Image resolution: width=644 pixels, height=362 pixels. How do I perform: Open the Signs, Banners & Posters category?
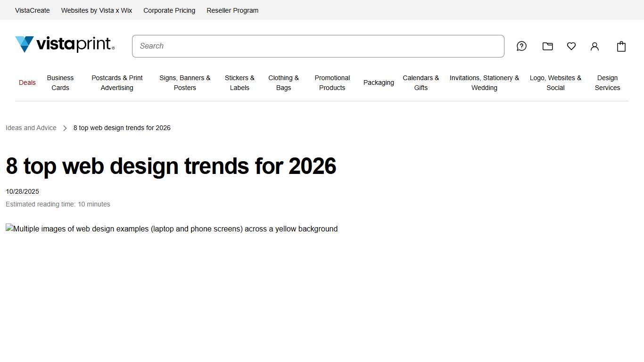pos(185,83)
